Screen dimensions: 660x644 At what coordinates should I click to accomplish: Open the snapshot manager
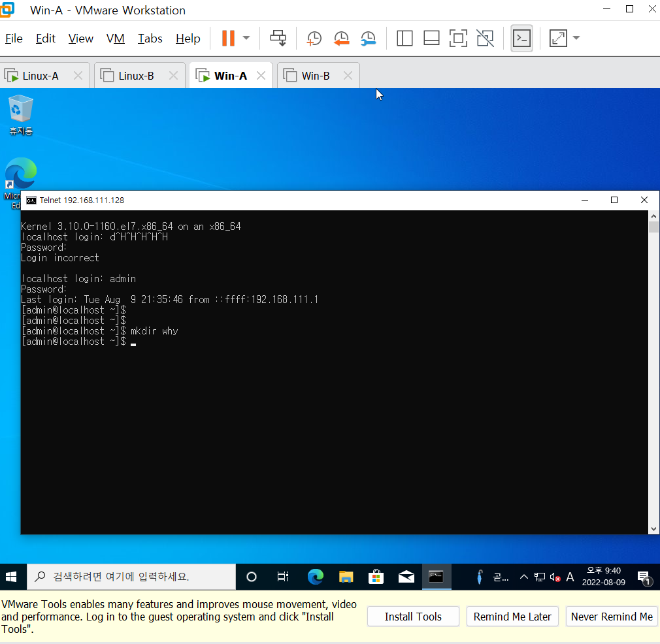pyautogui.click(x=369, y=39)
